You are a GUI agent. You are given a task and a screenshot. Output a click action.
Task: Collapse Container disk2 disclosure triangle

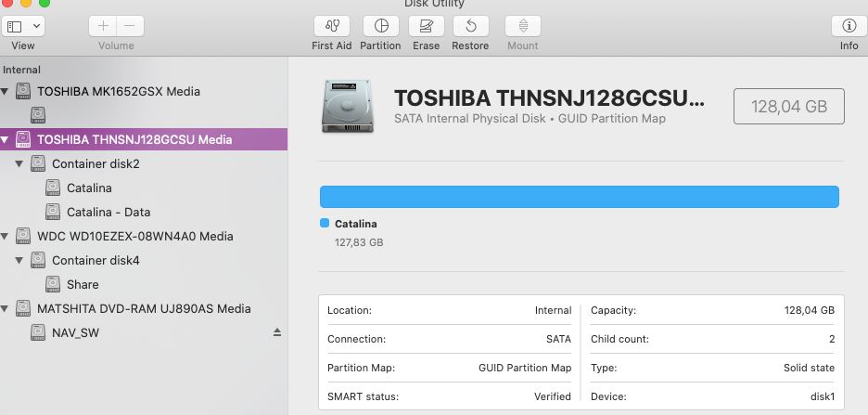(x=19, y=164)
